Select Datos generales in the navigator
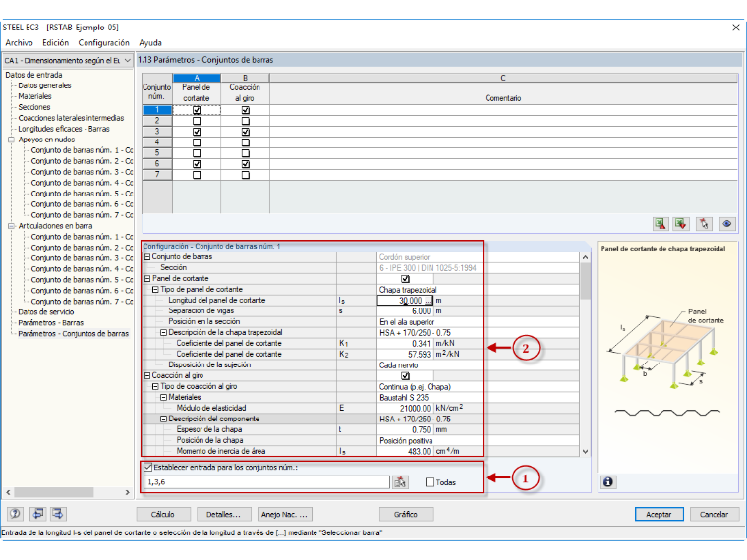 click(x=44, y=85)
